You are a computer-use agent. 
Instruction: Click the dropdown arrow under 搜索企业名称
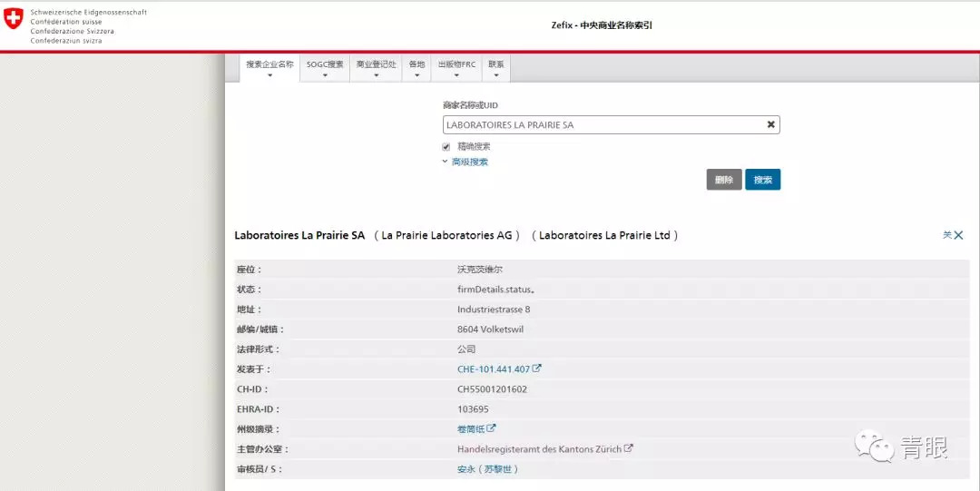pos(270,75)
